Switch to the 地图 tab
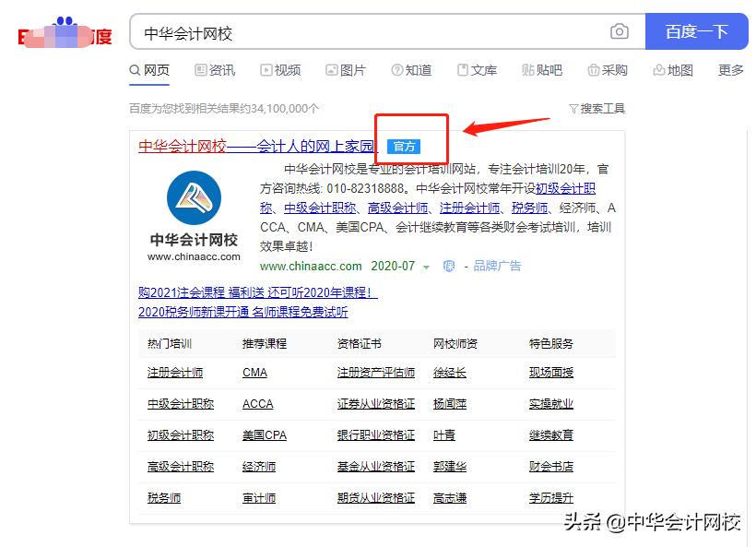 tap(673, 70)
